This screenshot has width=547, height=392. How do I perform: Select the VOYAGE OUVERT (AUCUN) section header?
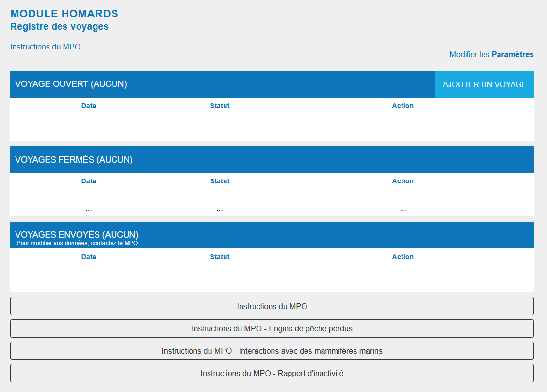(71, 84)
